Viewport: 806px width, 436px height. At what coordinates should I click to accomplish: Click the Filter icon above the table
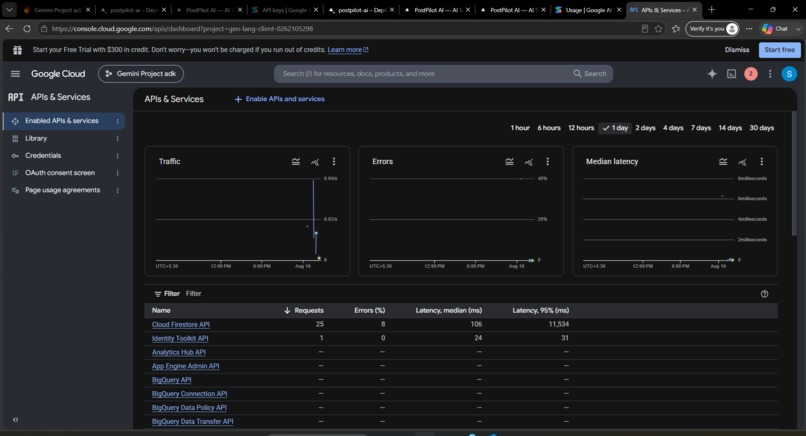pyautogui.click(x=158, y=294)
